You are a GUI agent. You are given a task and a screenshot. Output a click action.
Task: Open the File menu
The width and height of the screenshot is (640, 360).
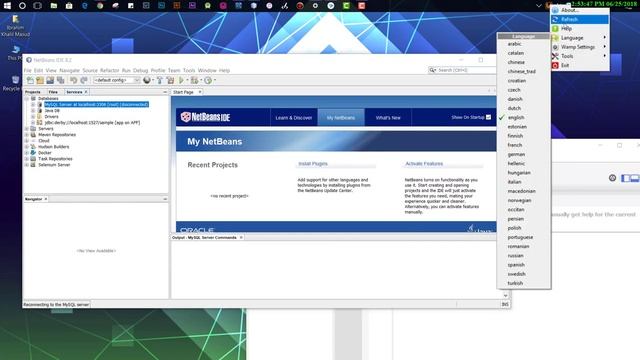(27, 70)
